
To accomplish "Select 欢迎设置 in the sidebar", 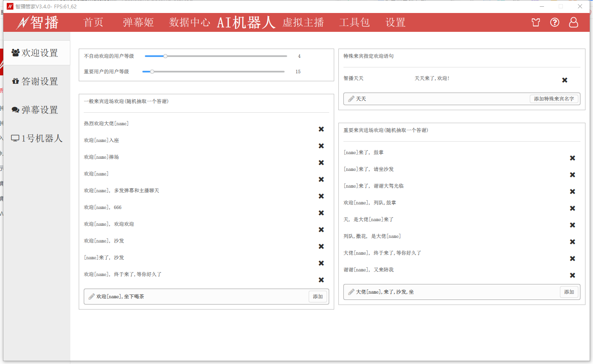I will (x=37, y=53).
